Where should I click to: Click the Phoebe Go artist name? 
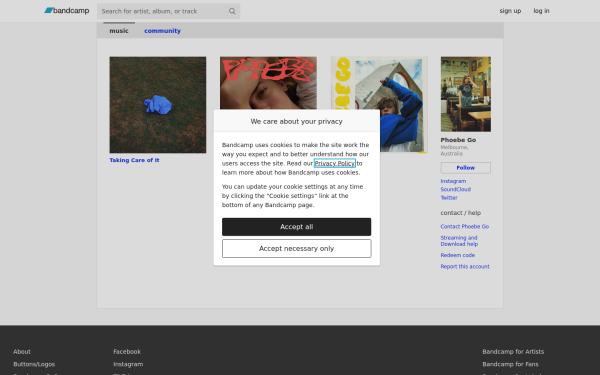coord(458,140)
